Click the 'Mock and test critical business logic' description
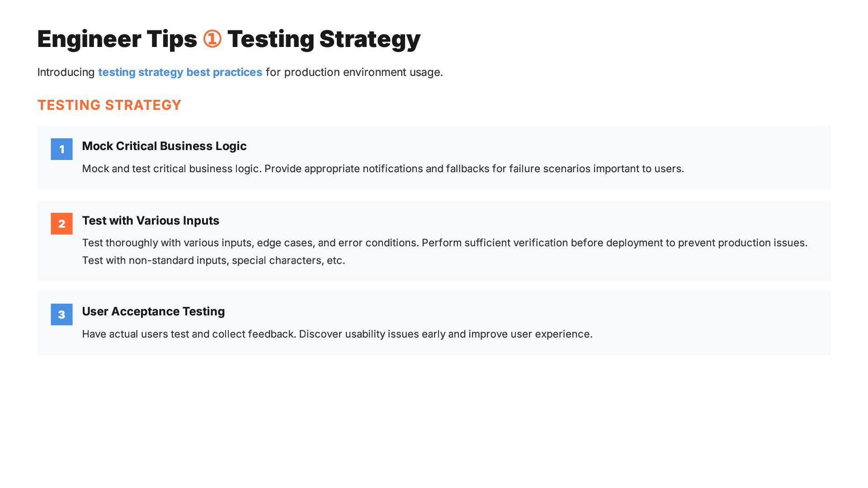 [382, 169]
